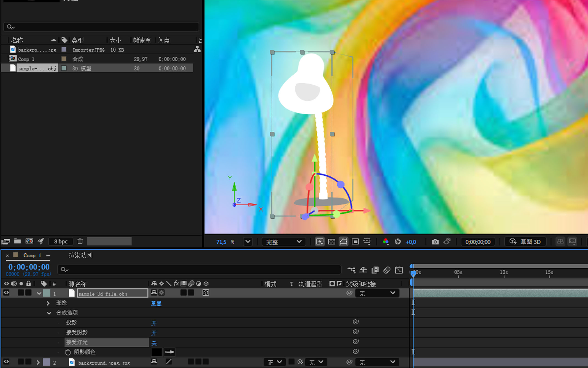
Task: Click the shadow color eyedropper icon
Action: pos(169,352)
